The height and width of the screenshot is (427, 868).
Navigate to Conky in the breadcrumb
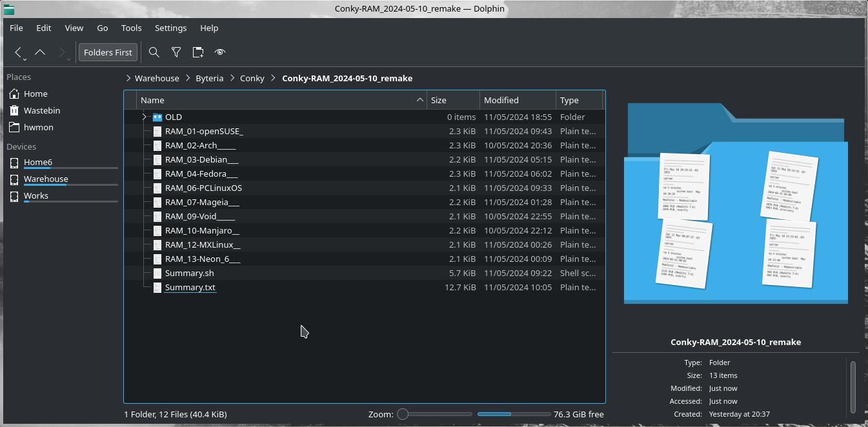(x=252, y=78)
